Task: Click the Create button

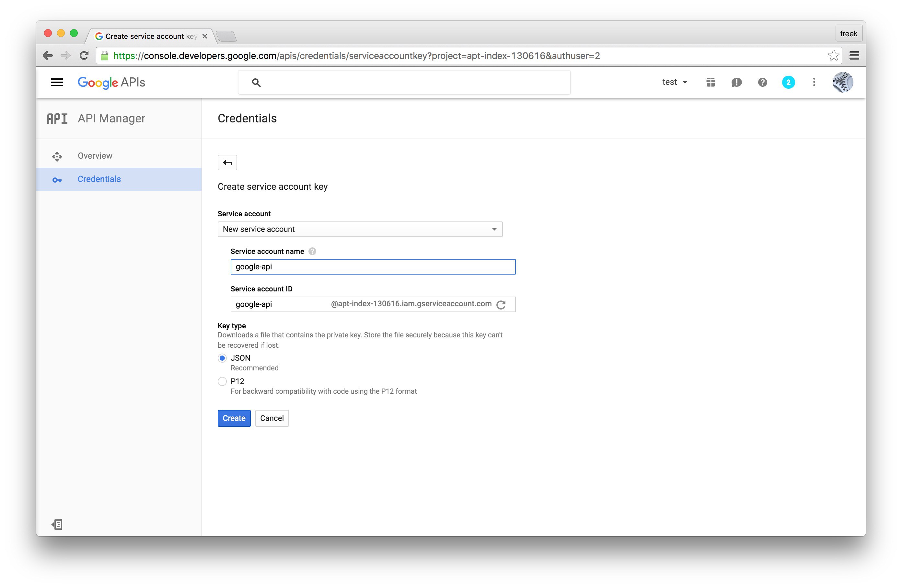Action: tap(234, 418)
